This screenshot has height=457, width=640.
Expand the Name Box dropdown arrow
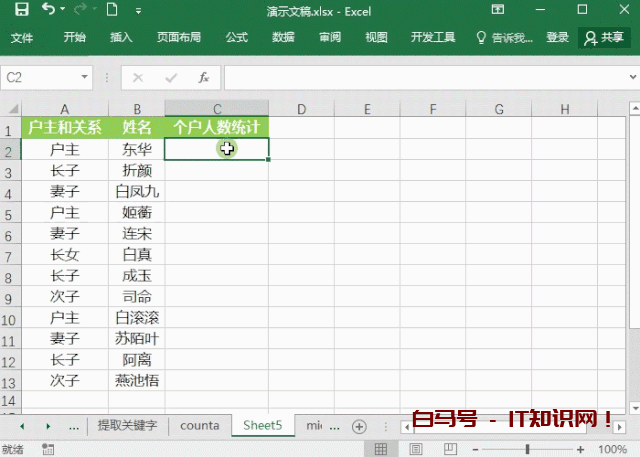[84, 77]
